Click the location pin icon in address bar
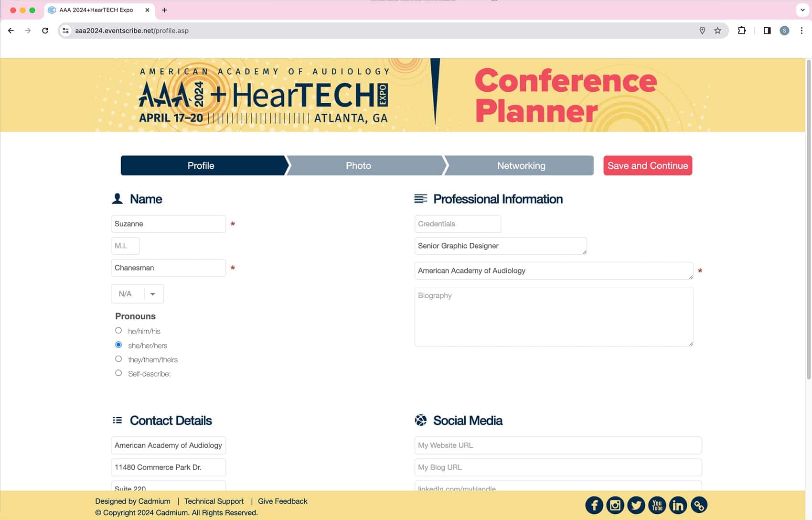This screenshot has height=520, width=812. pos(702,31)
